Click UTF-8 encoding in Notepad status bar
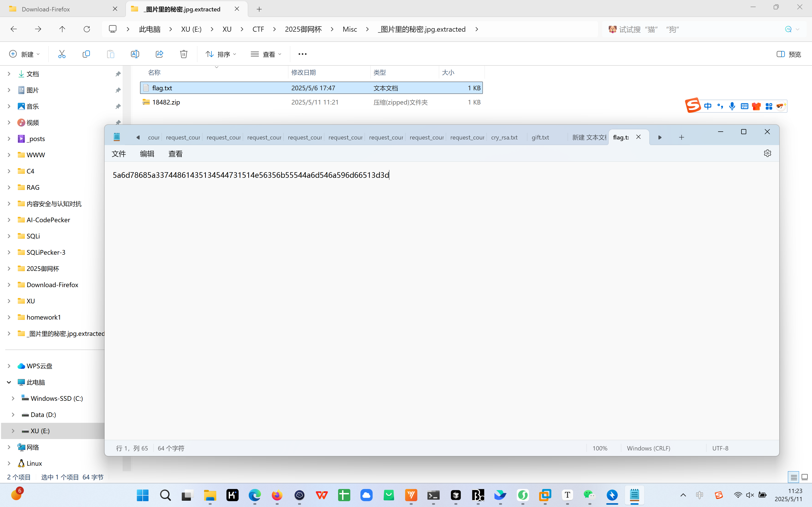812x507 pixels. point(720,448)
